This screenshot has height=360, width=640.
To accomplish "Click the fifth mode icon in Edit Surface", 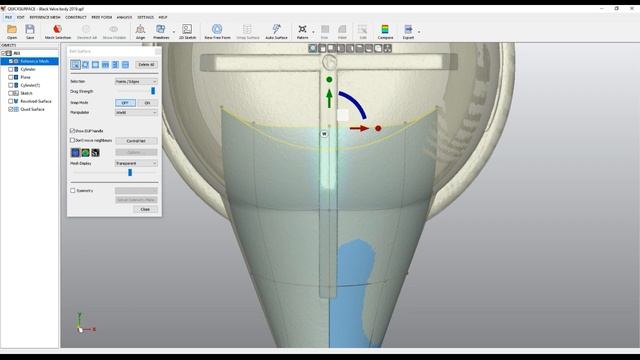I will [x=115, y=64].
